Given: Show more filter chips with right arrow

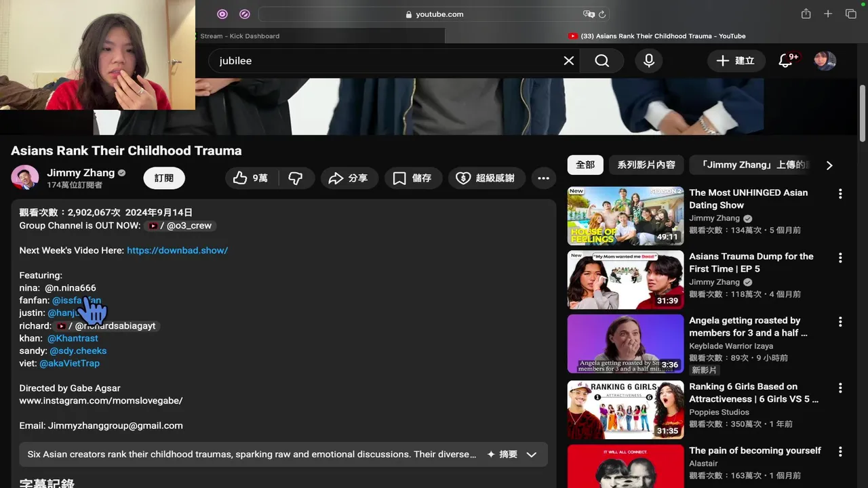Looking at the screenshot, I should click(x=829, y=165).
